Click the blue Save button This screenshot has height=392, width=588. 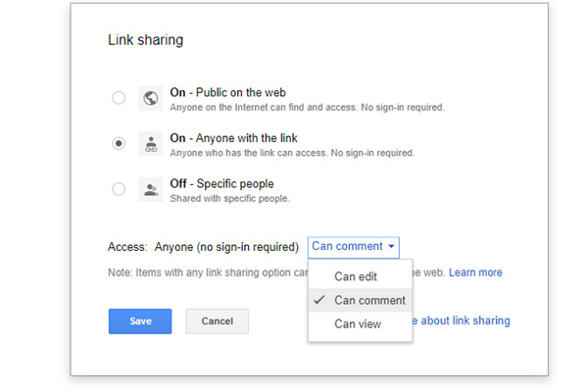(x=140, y=321)
